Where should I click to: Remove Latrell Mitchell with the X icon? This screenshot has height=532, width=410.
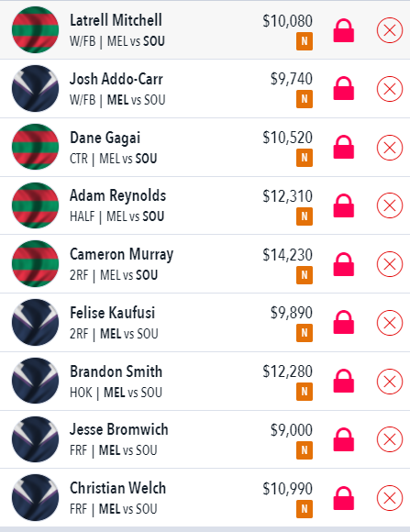[x=390, y=30]
